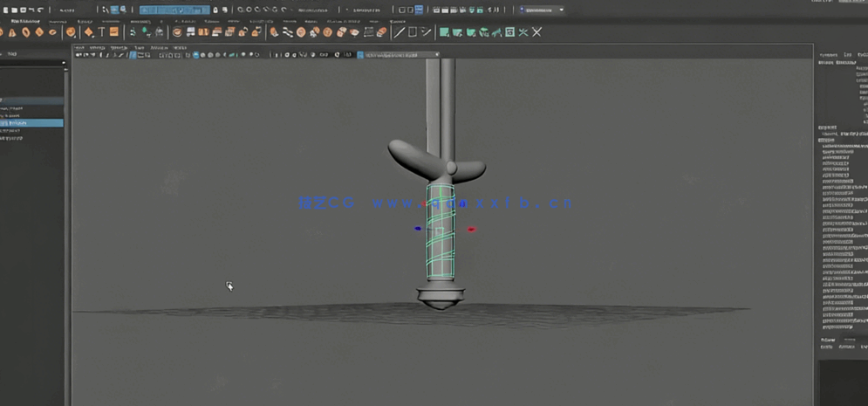The image size is (868, 406).
Task: Save the current scene from the status line
Action: (x=23, y=10)
